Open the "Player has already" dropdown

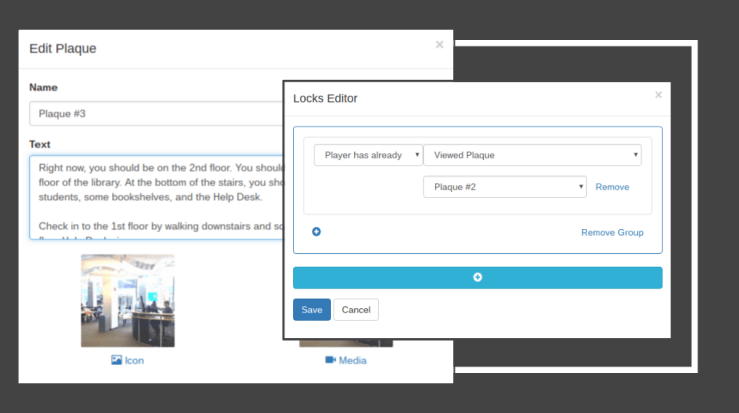pyautogui.click(x=367, y=155)
